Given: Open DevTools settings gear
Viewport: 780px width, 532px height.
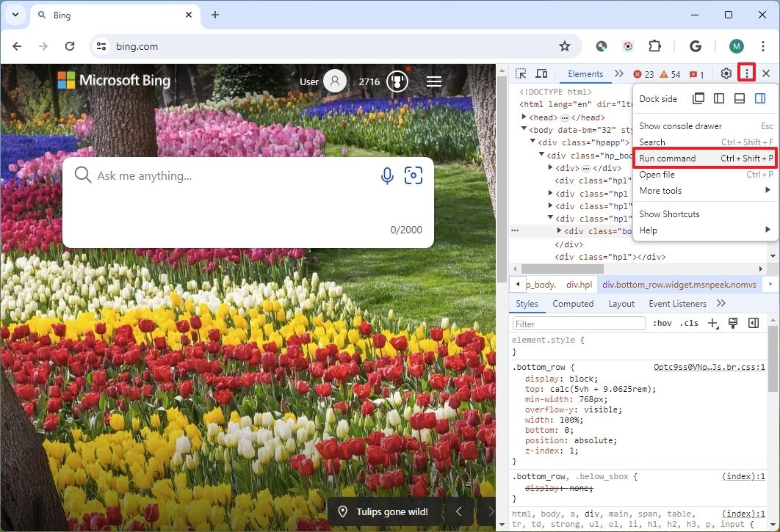Looking at the screenshot, I should [x=725, y=73].
